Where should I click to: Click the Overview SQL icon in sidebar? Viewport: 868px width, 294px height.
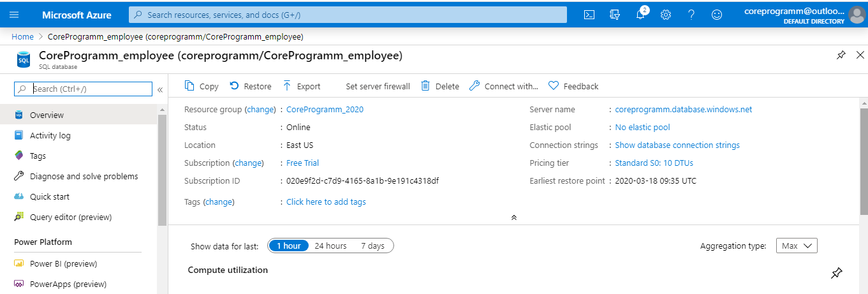[x=18, y=115]
